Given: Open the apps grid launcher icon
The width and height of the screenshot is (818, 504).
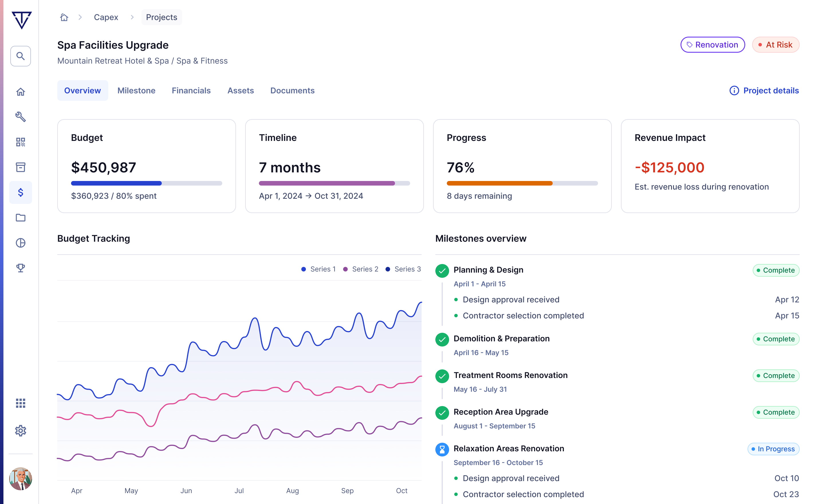Looking at the screenshot, I should pos(20,403).
